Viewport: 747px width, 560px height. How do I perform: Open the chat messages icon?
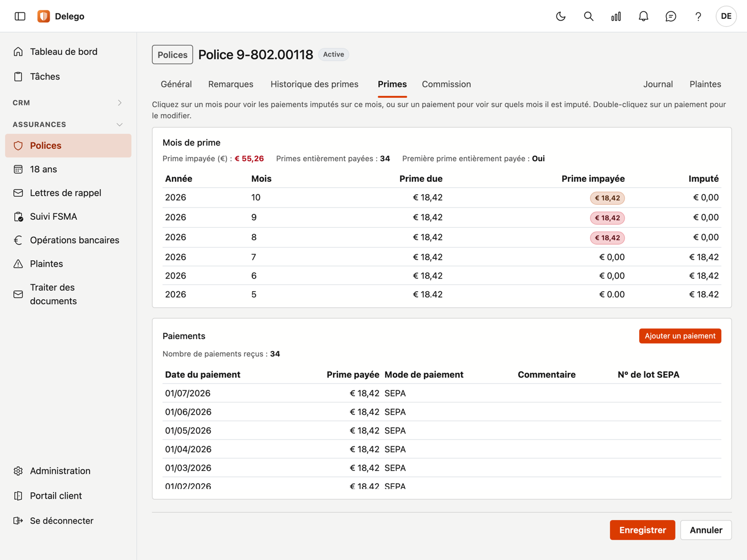pos(671,17)
